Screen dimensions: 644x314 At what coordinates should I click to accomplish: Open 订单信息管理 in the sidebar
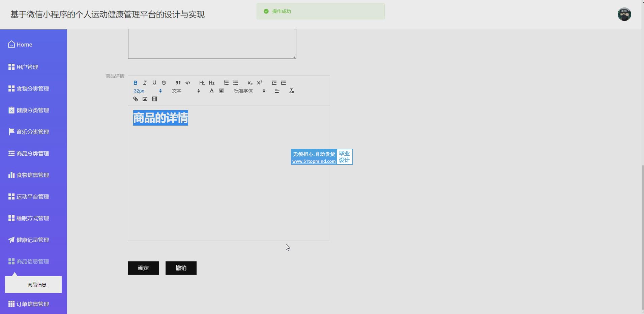(x=33, y=304)
